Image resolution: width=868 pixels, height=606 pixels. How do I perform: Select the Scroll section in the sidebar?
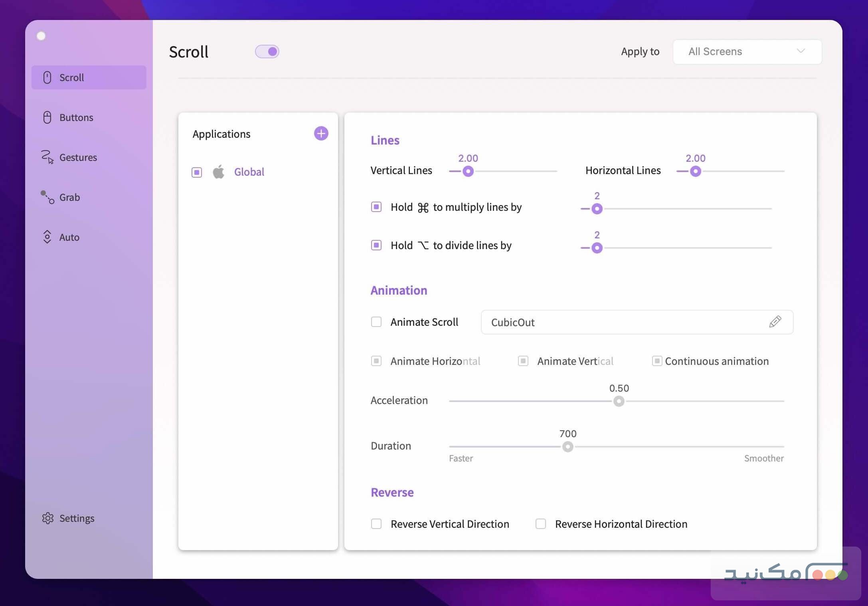72,77
